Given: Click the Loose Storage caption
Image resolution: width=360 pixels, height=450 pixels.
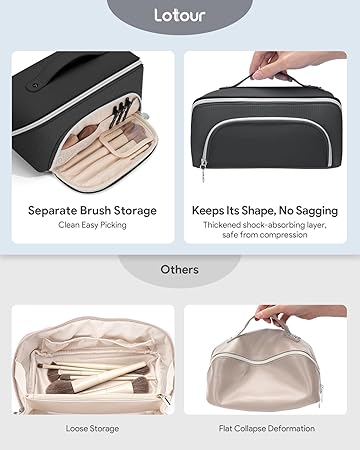Looking at the screenshot, I should pos(92,429).
